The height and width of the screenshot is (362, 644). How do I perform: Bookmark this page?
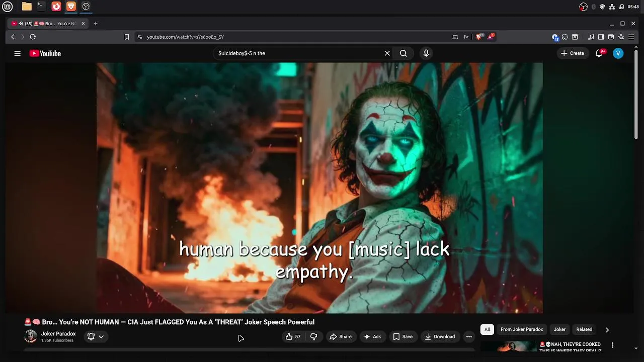(127, 37)
